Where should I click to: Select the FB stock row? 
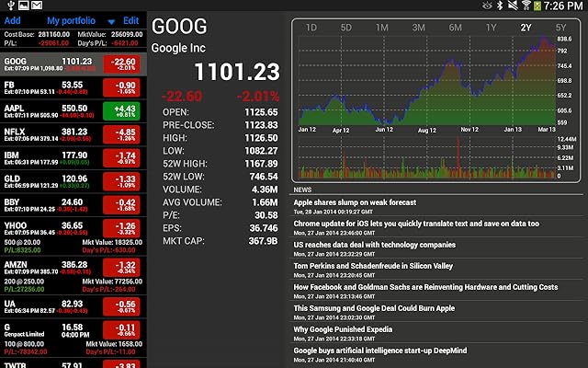pos(73,88)
